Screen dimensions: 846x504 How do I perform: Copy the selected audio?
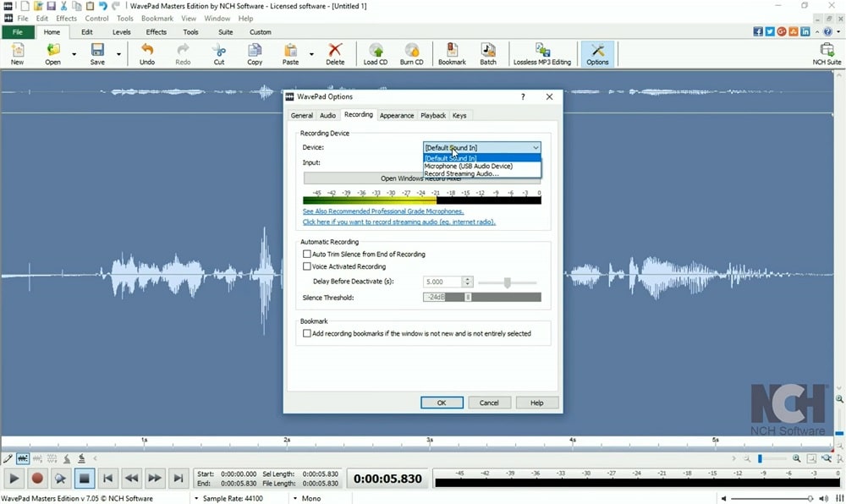[x=255, y=54]
